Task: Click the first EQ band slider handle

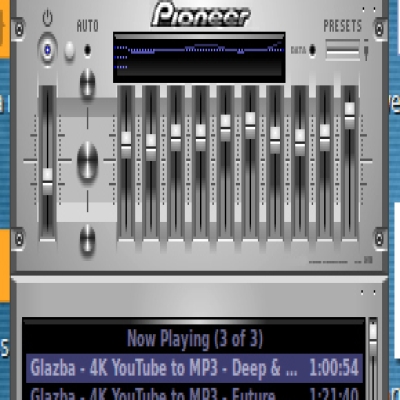Action: 126,145
